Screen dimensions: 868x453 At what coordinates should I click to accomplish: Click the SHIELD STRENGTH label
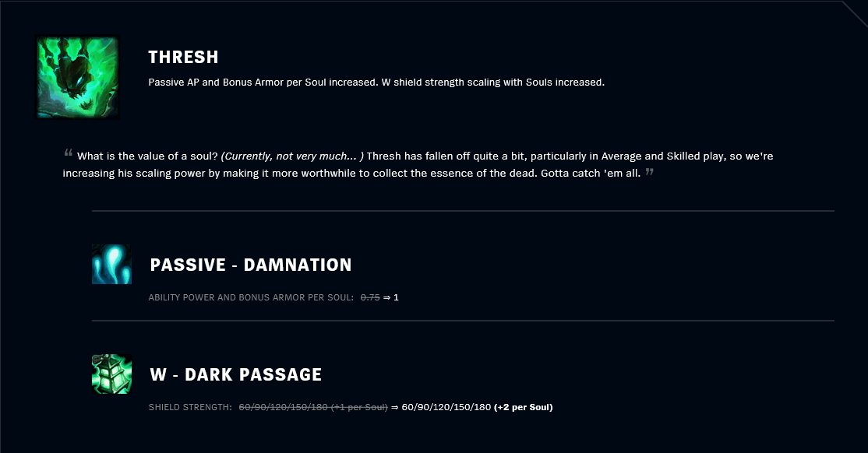190,408
